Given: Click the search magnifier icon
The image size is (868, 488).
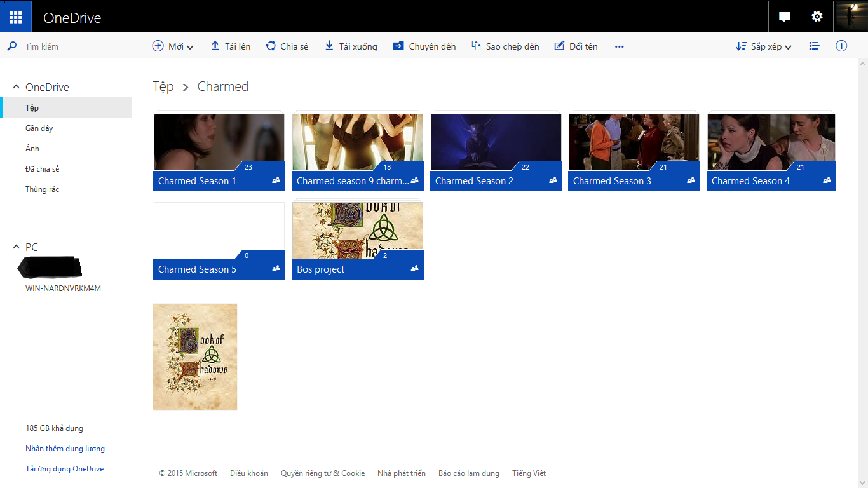Looking at the screenshot, I should [x=11, y=46].
